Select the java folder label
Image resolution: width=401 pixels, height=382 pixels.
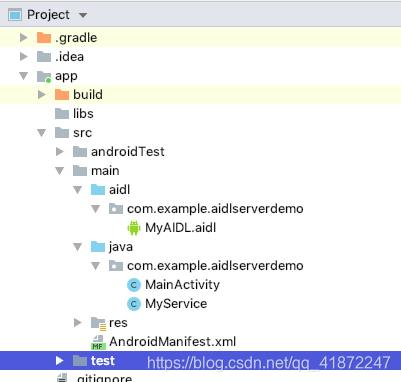pyautogui.click(x=121, y=247)
